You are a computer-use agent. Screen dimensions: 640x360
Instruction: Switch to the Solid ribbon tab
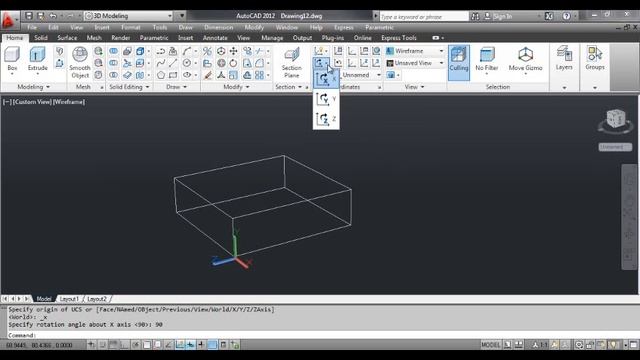(41, 38)
